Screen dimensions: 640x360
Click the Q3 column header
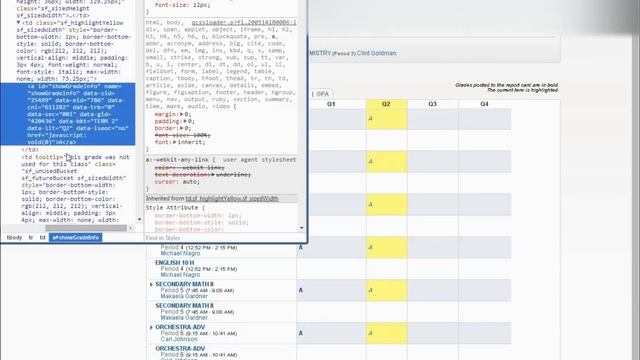[433, 104]
